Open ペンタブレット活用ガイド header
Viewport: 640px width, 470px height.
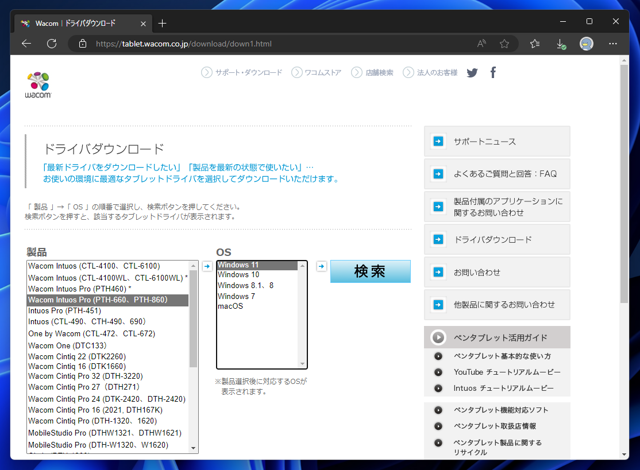[497, 337]
